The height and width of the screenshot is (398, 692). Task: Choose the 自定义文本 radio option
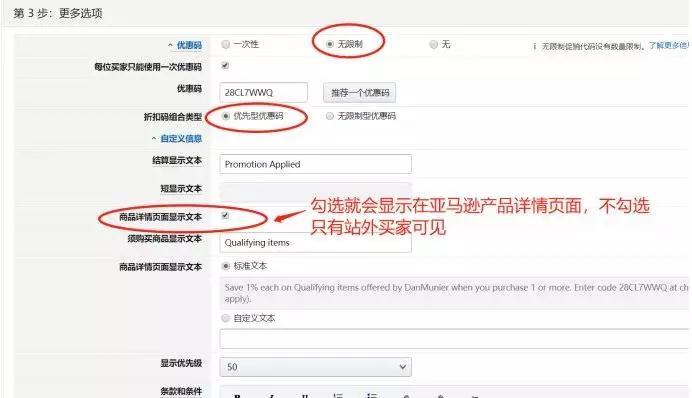pos(226,318)
